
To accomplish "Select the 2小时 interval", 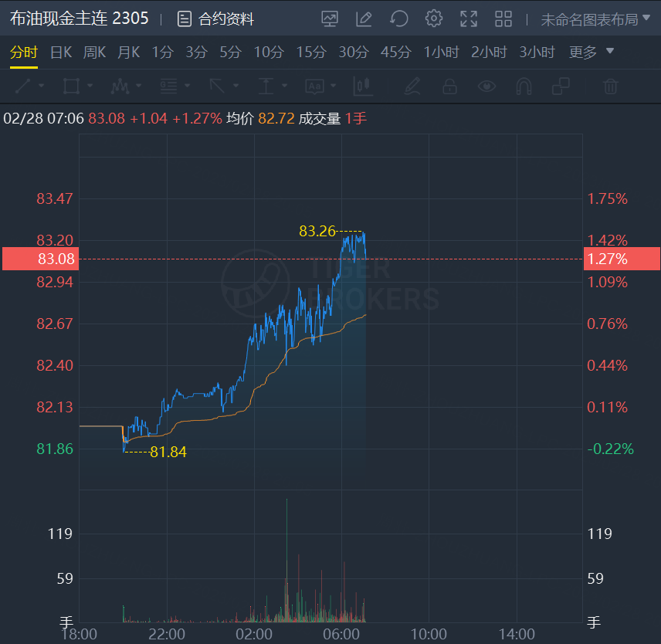I will point(489,53).
